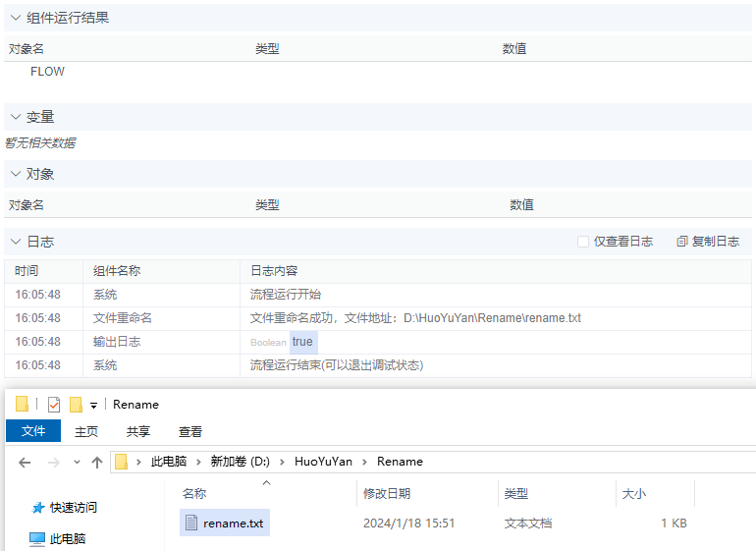Expand the chevron after 此电脑 in path
The height and width of the screenshot is (551, 756).
pyautogui.click(x=198, y=463)
